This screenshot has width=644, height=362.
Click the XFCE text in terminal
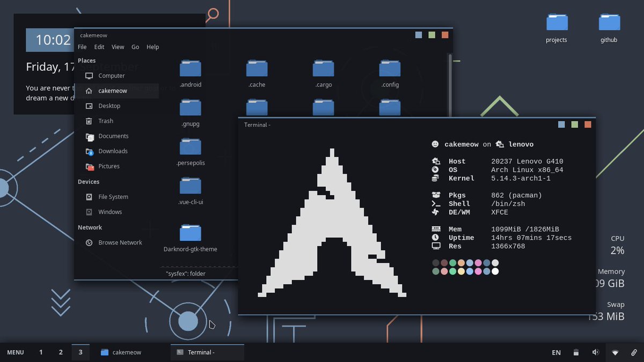500,212
